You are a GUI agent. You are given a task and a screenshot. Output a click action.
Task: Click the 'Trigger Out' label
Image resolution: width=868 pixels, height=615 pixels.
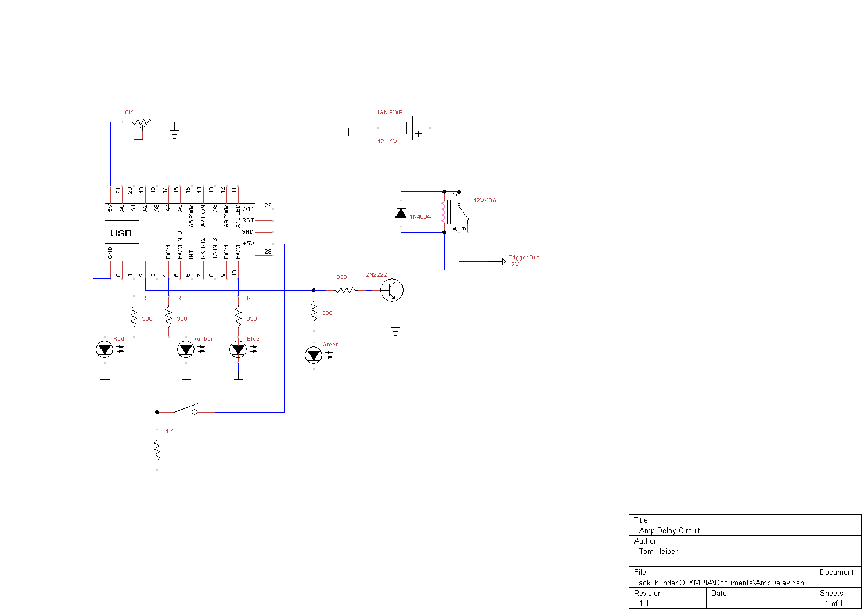[x=524, y=258]
